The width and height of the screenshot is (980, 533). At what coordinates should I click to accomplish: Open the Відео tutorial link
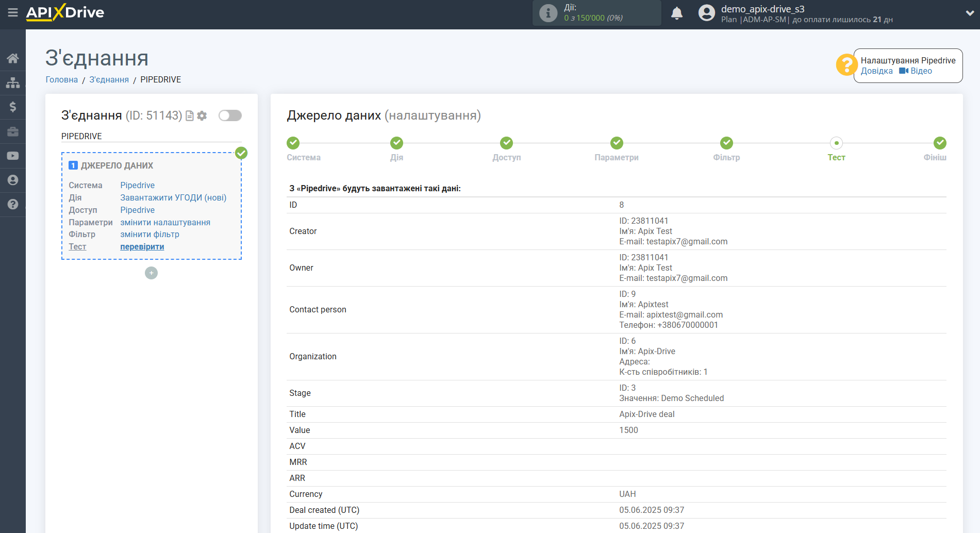tap(916, 71)
